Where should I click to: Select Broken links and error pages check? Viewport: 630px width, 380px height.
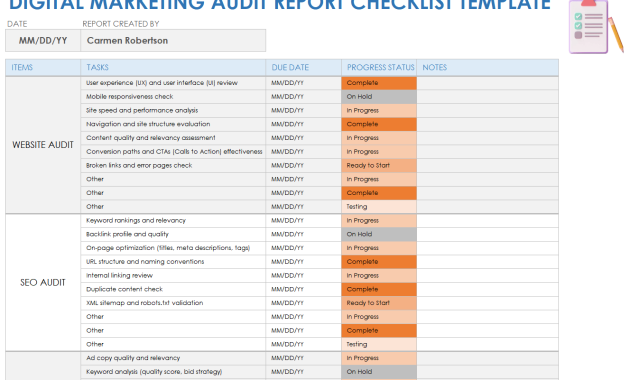tap(173, 165)
